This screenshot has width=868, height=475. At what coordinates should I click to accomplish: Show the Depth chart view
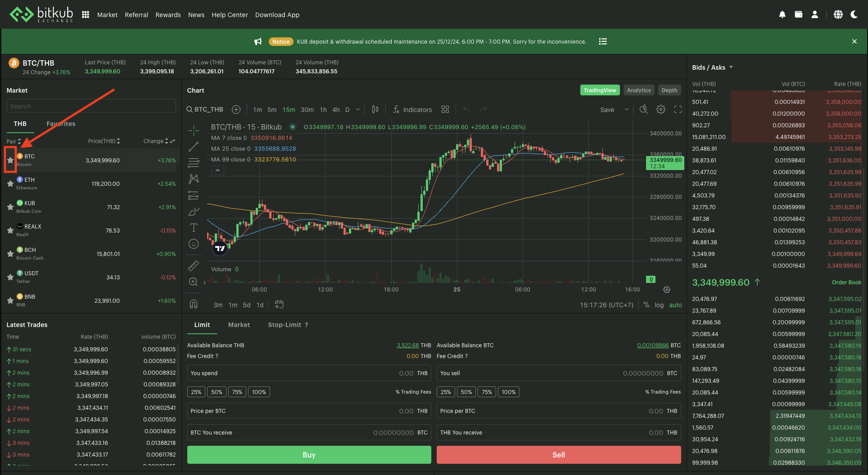[669, 90]
